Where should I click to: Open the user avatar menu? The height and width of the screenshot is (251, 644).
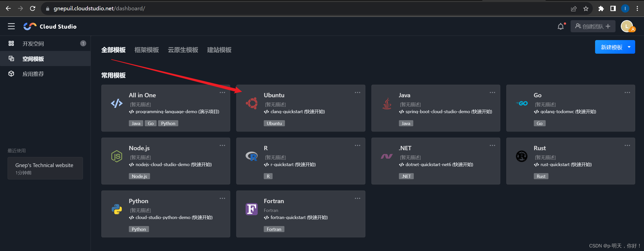tap(627, 26)
